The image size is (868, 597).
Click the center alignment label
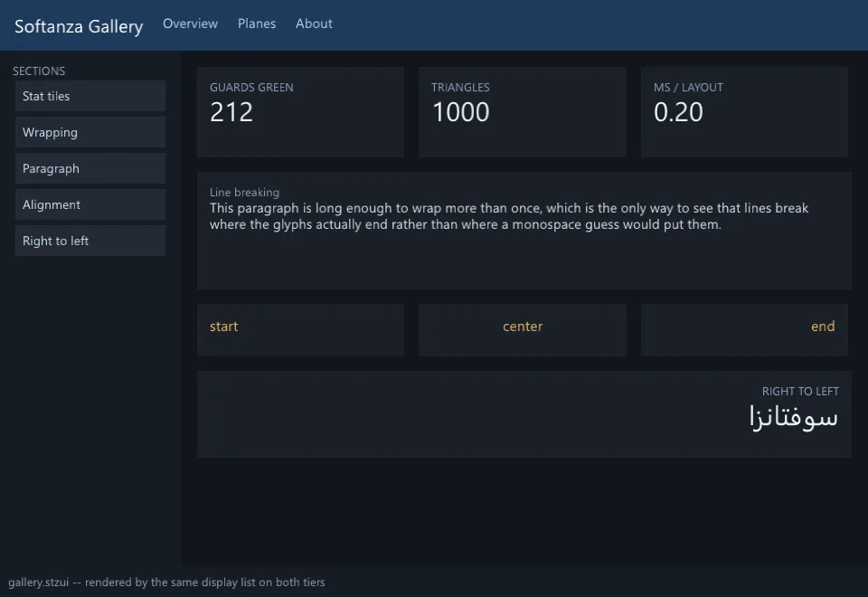coord(523,327)
